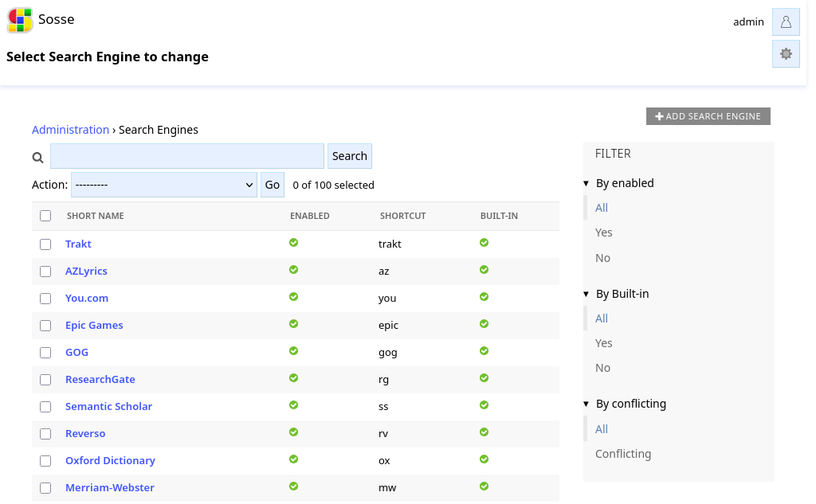
Task: Click enabled check icon for GOG
Action: pyautogui.click(x=293, y=350)
